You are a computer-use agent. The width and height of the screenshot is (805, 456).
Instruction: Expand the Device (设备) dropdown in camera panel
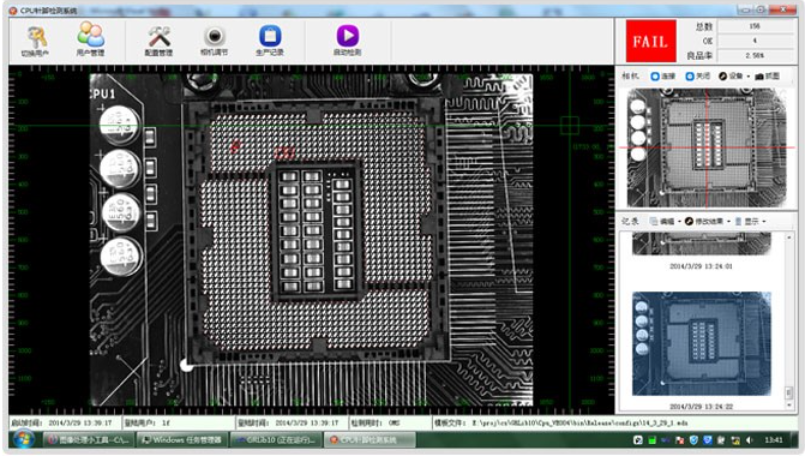(733, 76)
